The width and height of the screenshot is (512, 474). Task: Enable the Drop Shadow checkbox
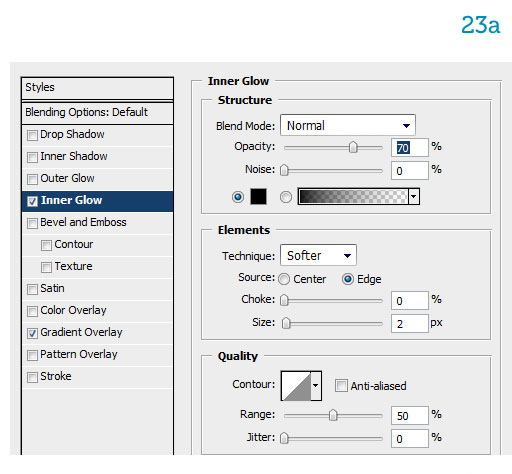(x=32, y=135)
